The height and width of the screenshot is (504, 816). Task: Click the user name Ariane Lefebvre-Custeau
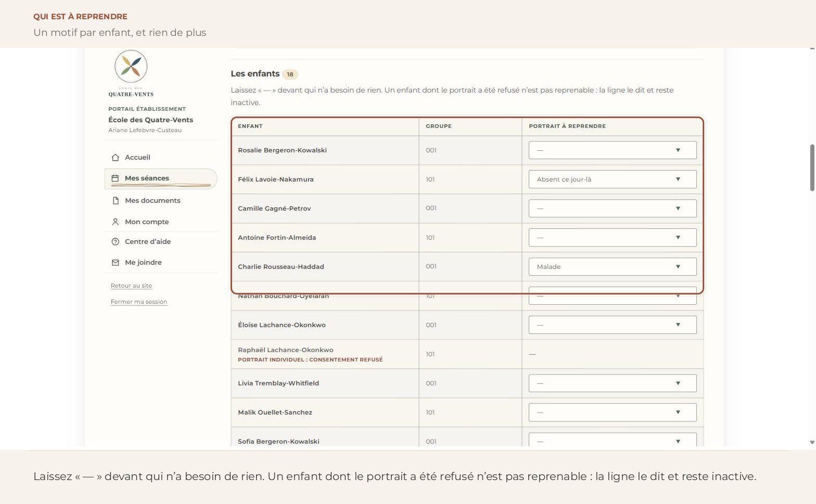click(145, 131)
